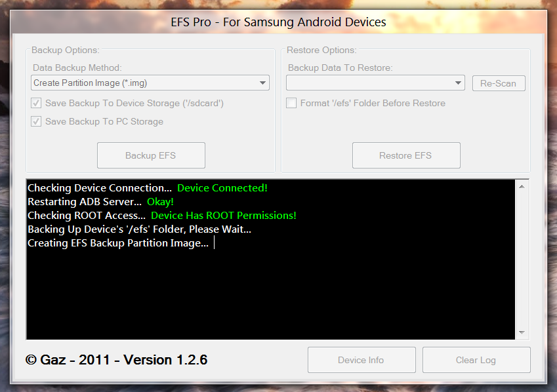Click the log scrollbar up arrow
Screen dimensions: 557x392
pyautogui.click(x=522, y=186)
